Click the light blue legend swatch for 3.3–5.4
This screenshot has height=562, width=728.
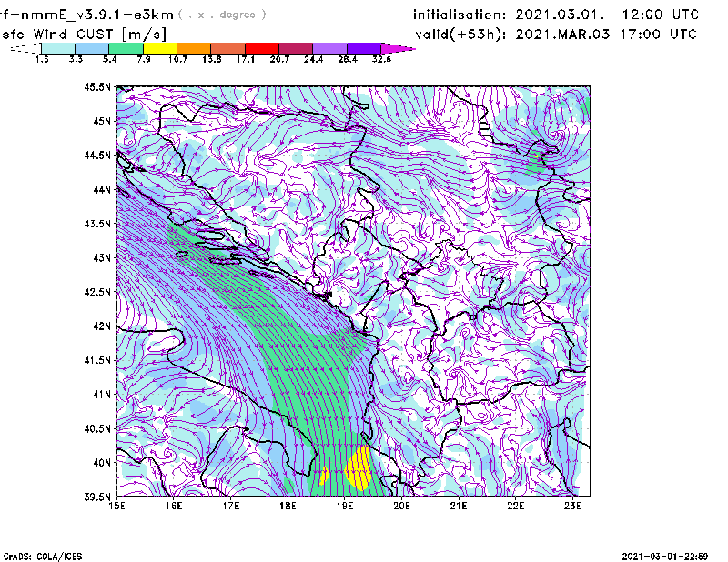click(x=92, y=48)
